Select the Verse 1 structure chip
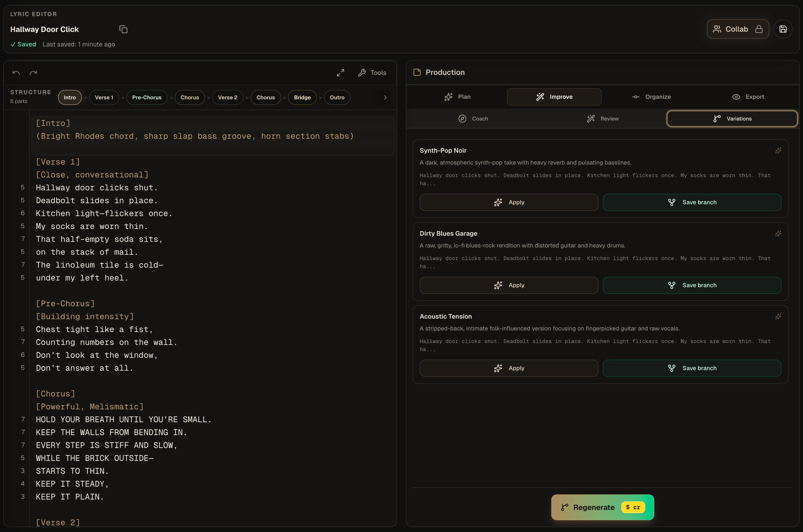This screenshot has width=803, height=532. coord(104,97)
